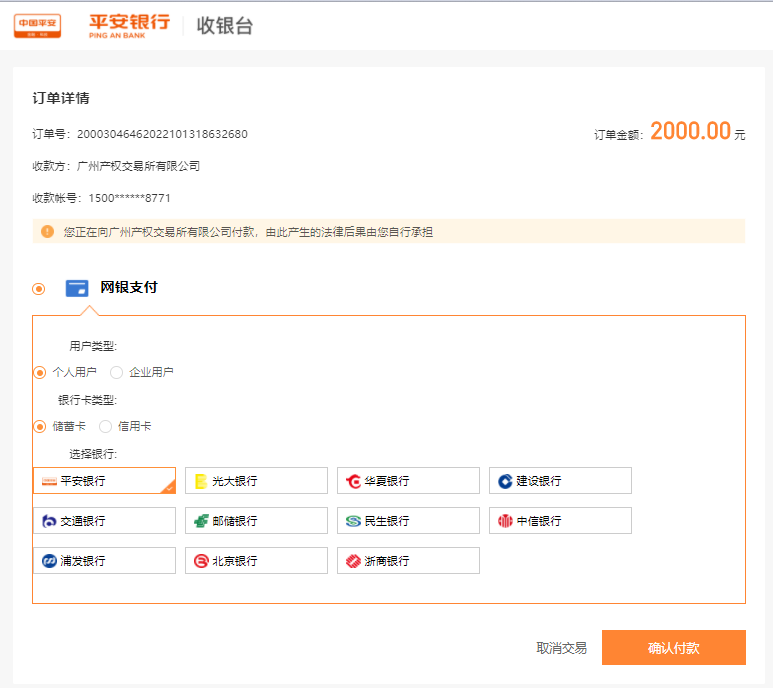The image size is (773, 688).
Task: Select the 企业用户 radio button
Action: point(116,372)
